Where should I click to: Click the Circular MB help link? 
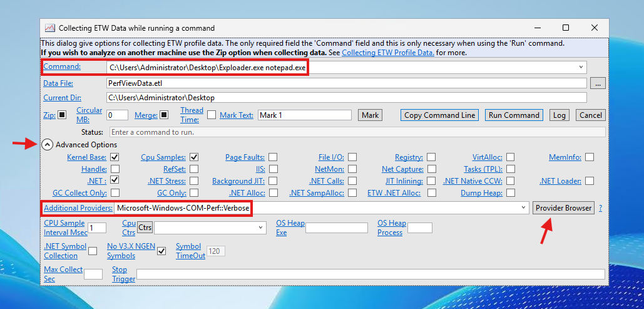click(x=89, y=115)
